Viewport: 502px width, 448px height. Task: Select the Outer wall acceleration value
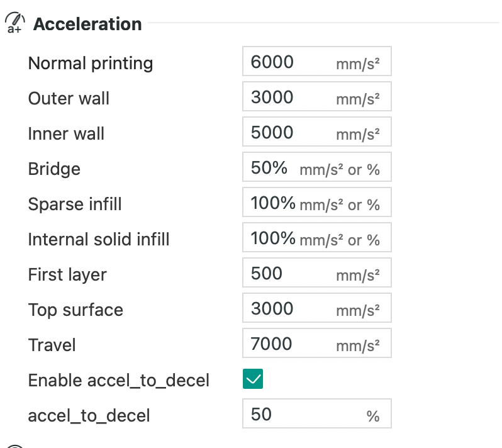point(316,96)
